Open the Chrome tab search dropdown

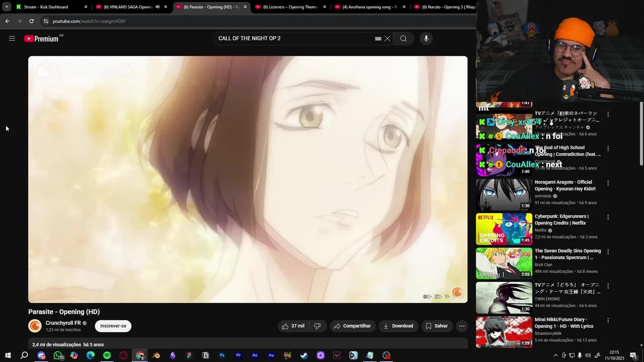(7, 7)
